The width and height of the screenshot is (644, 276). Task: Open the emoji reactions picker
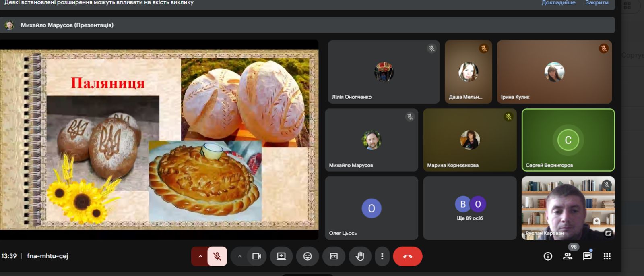click(308, 256)
